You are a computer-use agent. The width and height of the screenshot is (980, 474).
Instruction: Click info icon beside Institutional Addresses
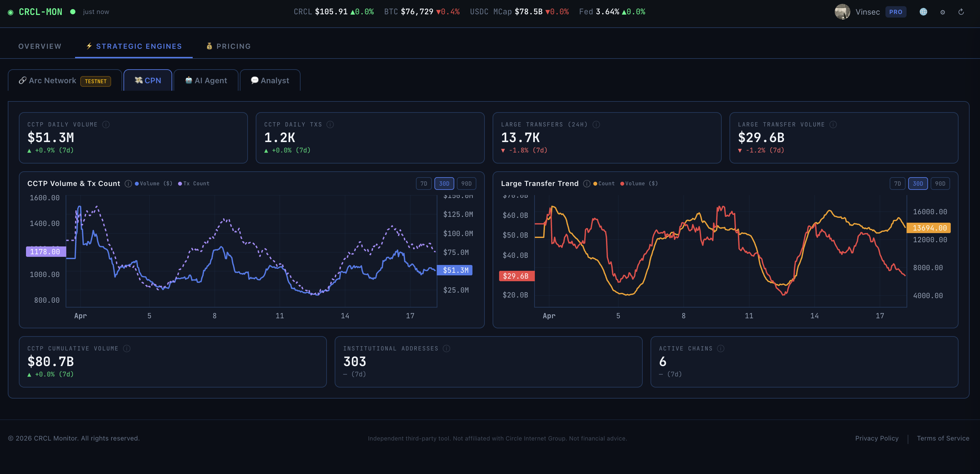[447, 349]
